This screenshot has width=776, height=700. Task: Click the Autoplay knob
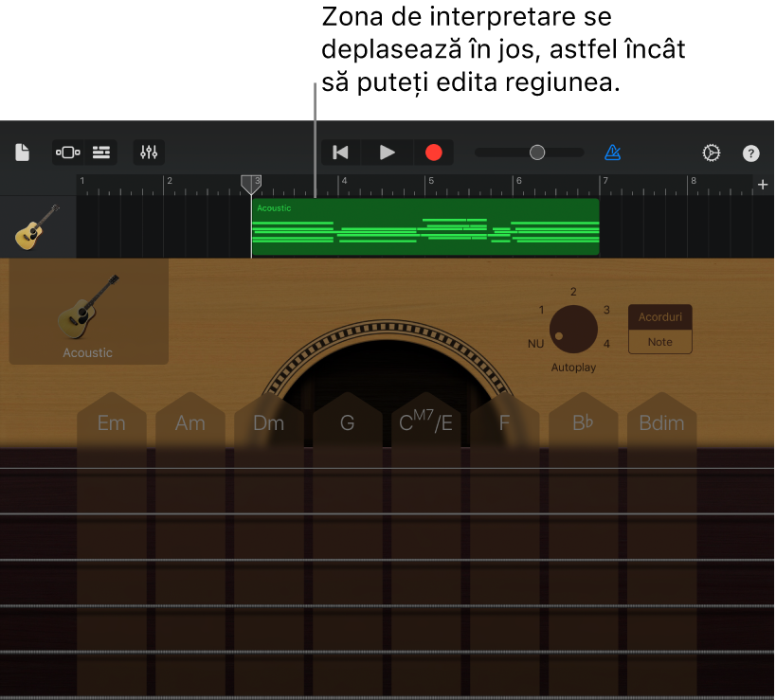(x=573, y=329)
